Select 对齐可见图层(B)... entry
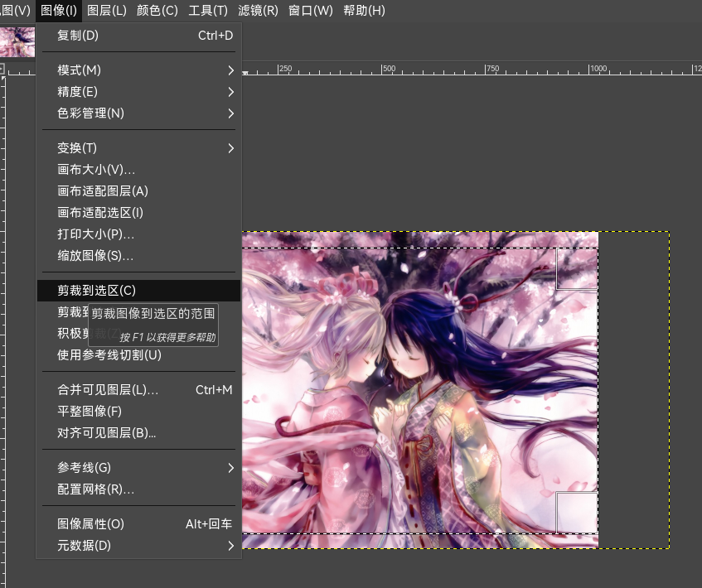The image size is (702, 588). point(138,433)
